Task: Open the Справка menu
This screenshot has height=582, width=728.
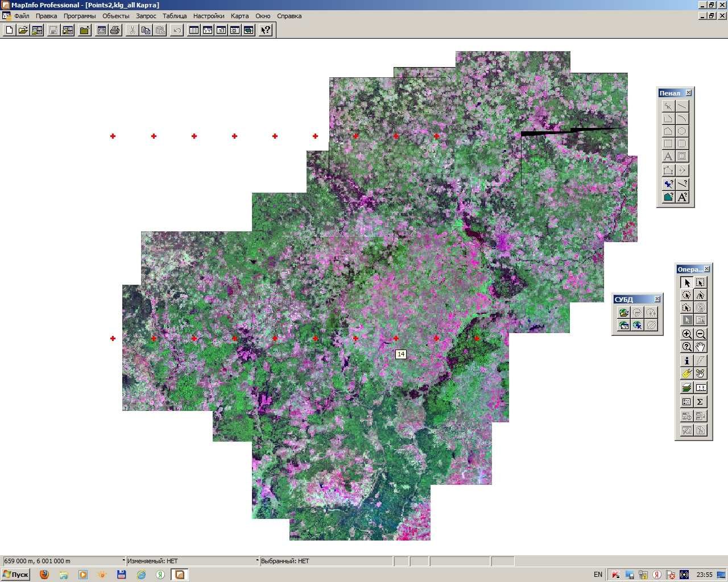Action: click(x=289, y=16)
